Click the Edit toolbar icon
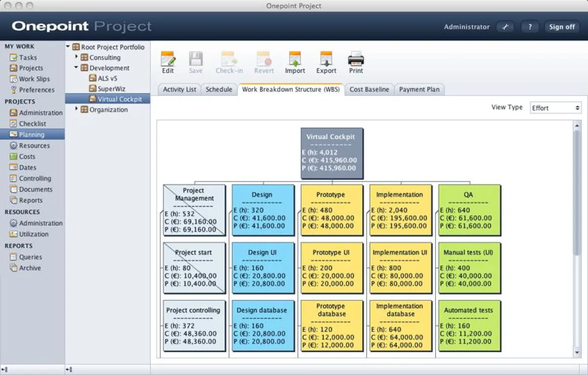 [168, 59]
